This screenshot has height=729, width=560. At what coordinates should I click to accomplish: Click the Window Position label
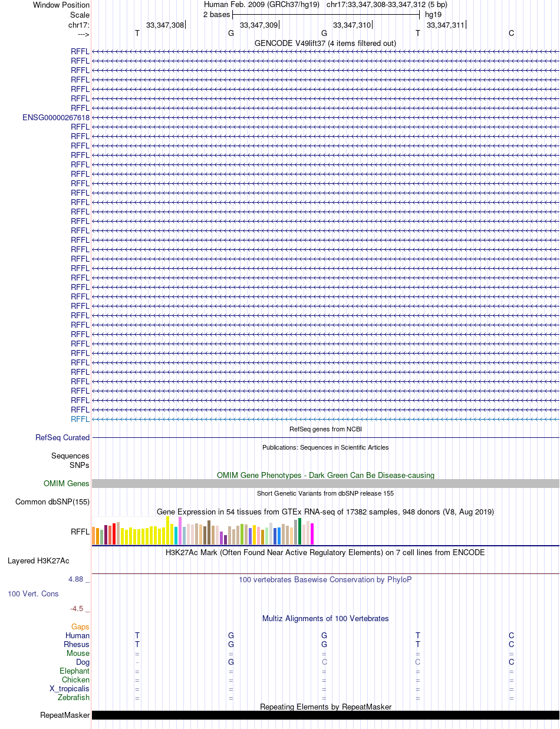[x=61, y=5]
